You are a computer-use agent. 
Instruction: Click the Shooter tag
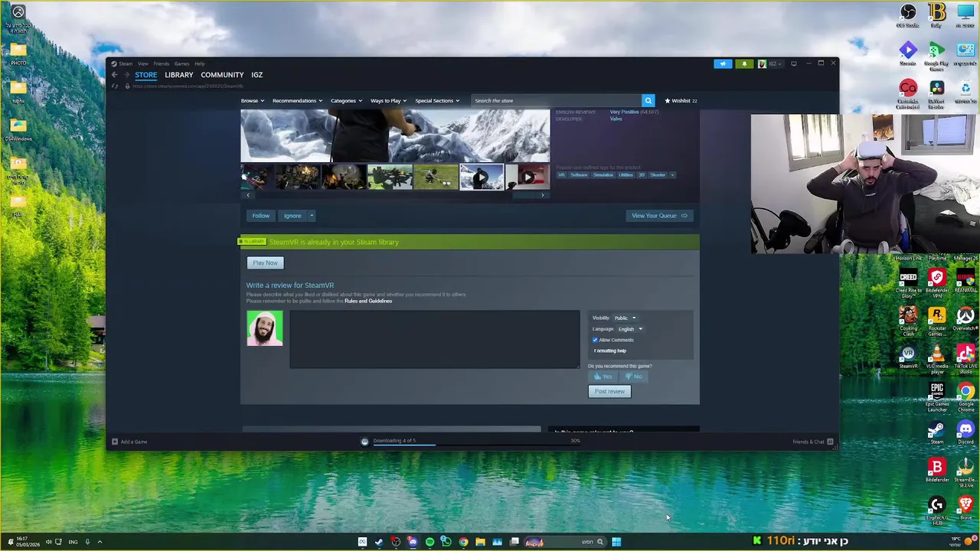coord(658,174)
